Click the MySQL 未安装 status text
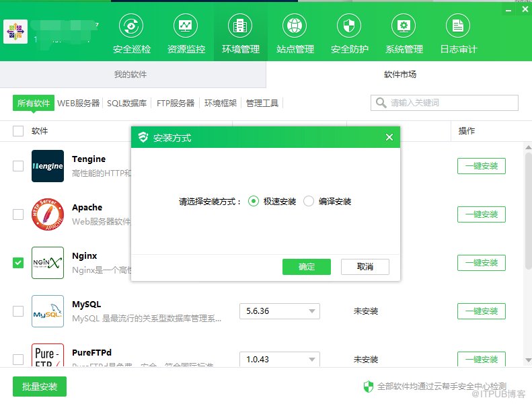The width and height of the screenshot is (532, 404). point(366,311)
